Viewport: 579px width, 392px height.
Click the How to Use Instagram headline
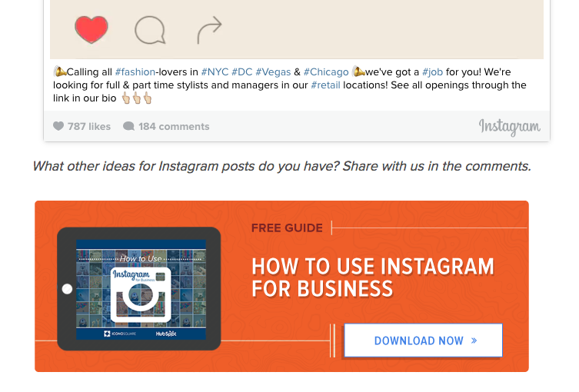(373, 277)
